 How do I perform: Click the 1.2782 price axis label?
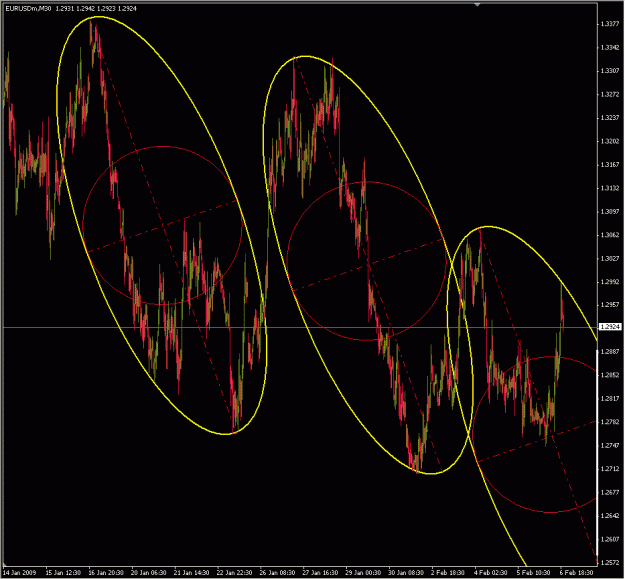(x=610, y=422)
